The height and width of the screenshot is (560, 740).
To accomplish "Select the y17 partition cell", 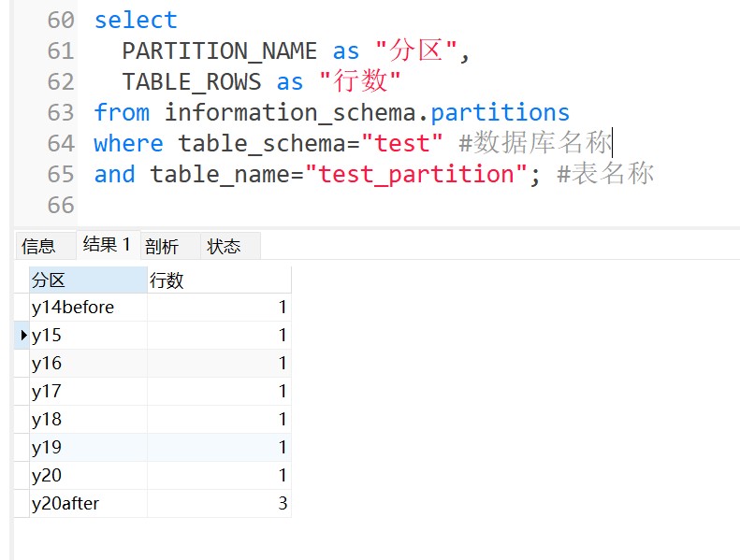I will [x=88, y=392].
